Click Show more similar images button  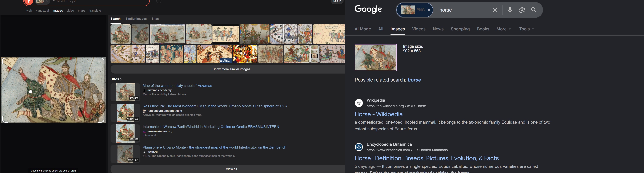tap(231, 69)
